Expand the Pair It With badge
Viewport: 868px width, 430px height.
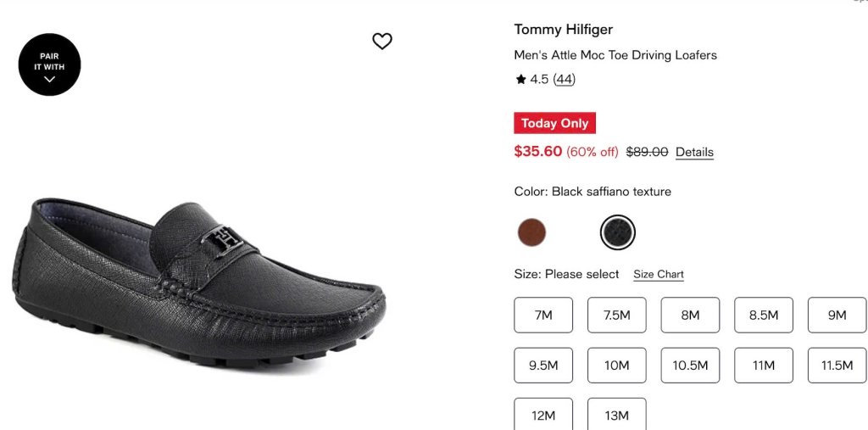[x=49, y=64]
